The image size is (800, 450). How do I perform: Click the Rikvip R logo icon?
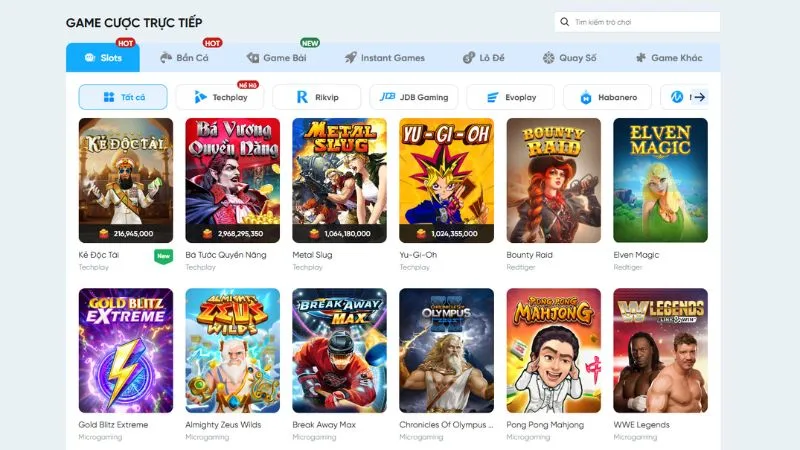point(302,97)
